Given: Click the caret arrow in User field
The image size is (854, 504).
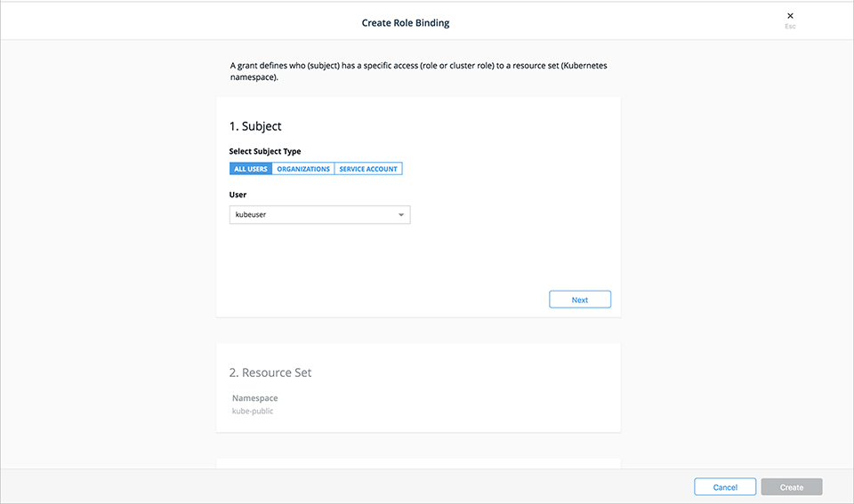Looking at the screenshot, I should tap(400, 215).
